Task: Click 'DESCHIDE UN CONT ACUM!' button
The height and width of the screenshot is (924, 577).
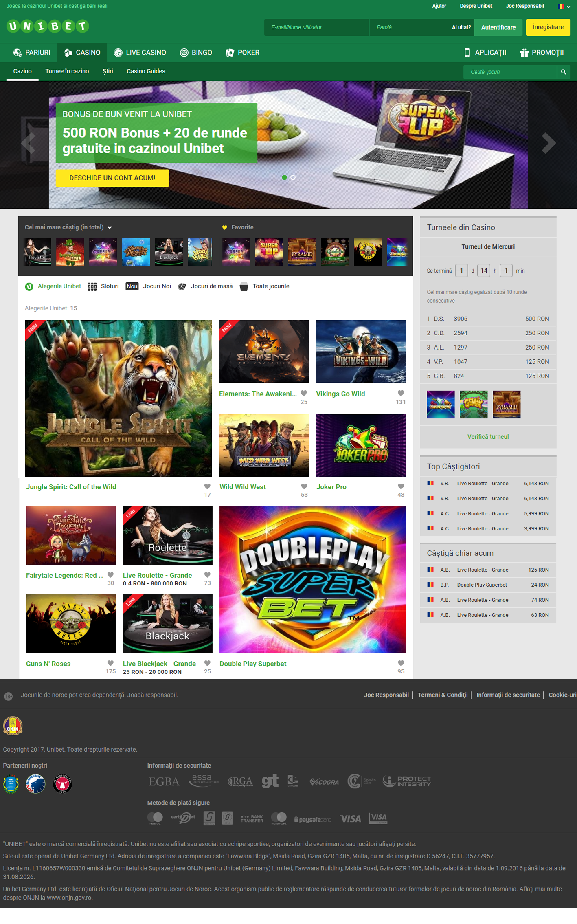Action: [112, 178]
